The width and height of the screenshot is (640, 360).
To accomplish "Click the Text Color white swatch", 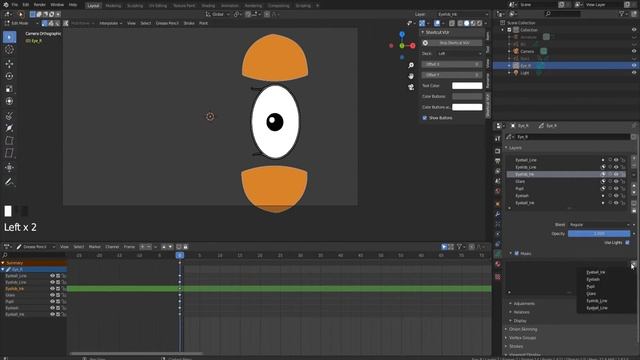I will (x=467, y=86).
